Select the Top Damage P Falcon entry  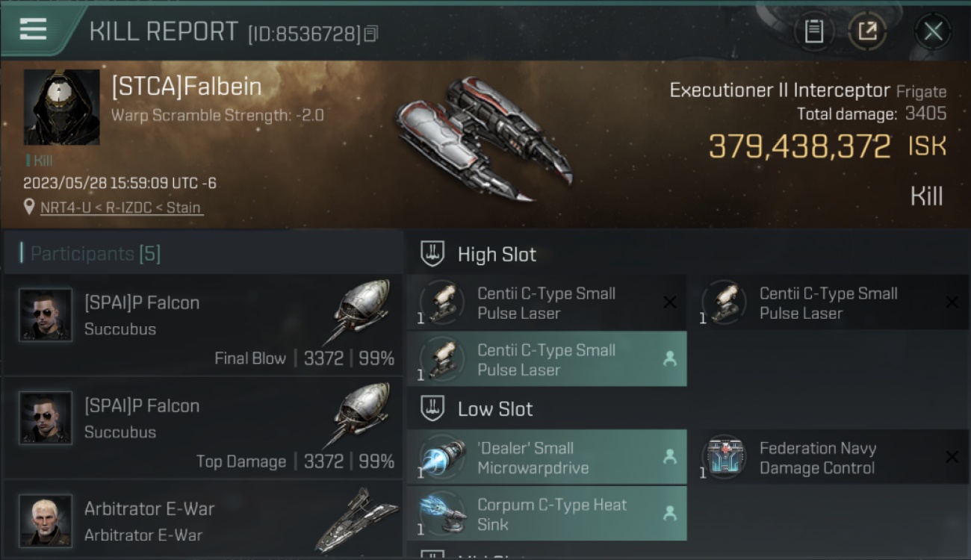(x=203, y=428)
